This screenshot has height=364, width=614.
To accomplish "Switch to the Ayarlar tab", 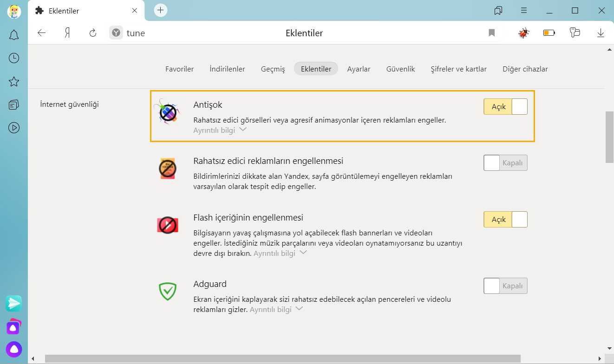I will 359,69.
